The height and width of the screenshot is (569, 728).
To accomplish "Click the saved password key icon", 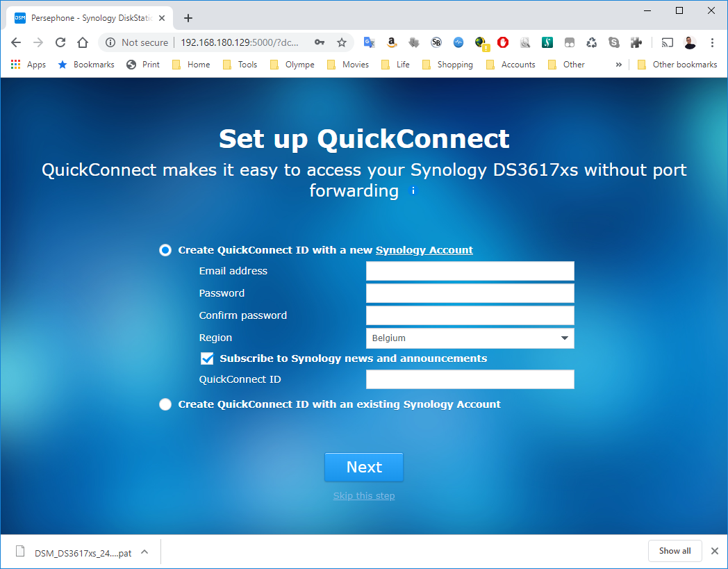I will [320, 42].
